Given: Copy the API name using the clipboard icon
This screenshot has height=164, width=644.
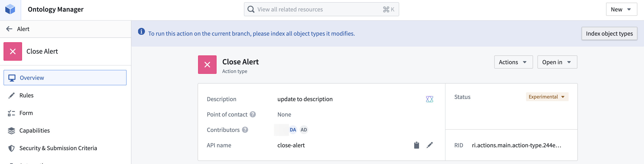Looking at the screenshot, I should click(416, 145).
